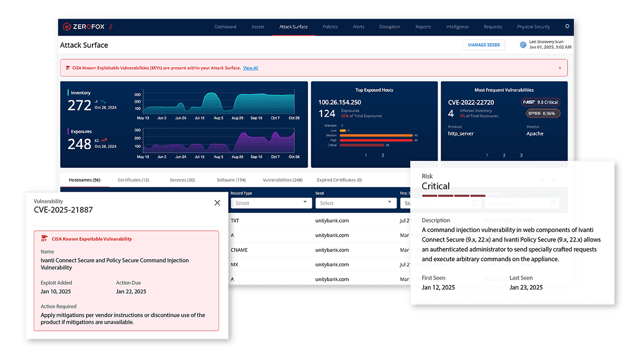Screen dimensions: 644x362
Task: Click the EPSS 0.96% score badge
Action: tap(540, 113)
